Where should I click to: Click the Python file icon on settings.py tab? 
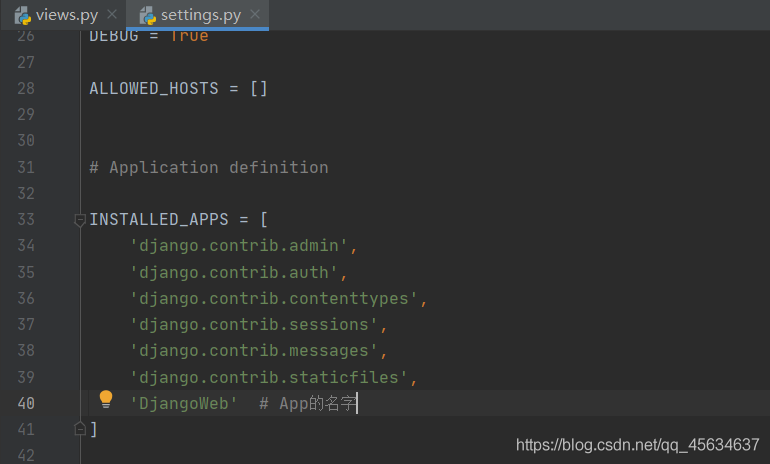[147, 16]
